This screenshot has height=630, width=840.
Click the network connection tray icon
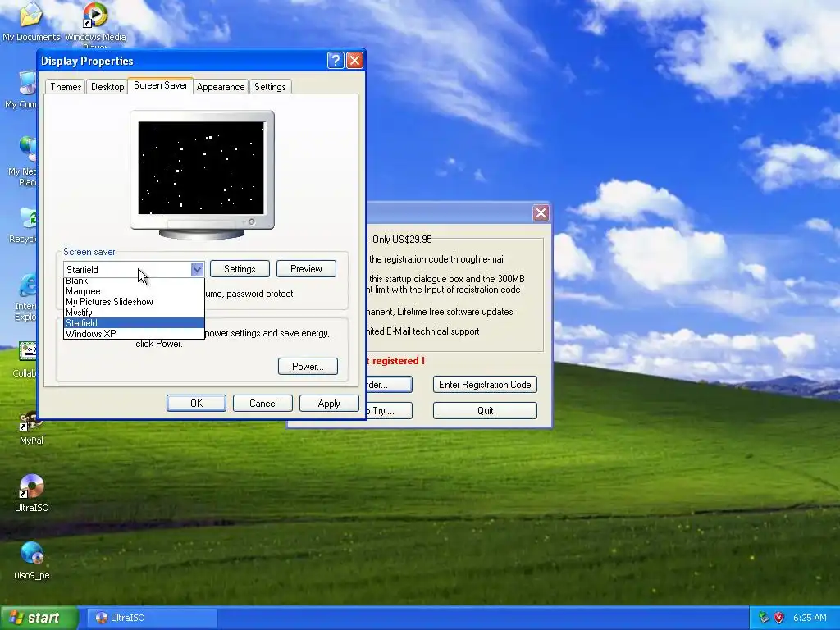(764, 618)
